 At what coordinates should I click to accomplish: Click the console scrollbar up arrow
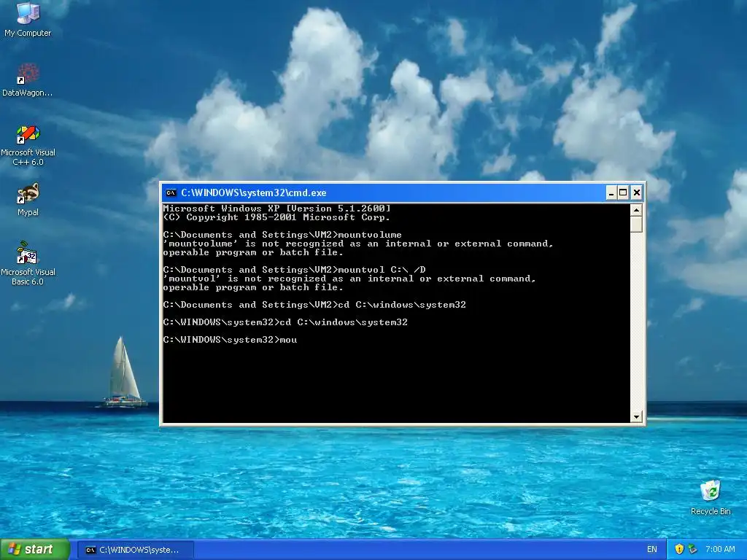click(x=636, y=210)
